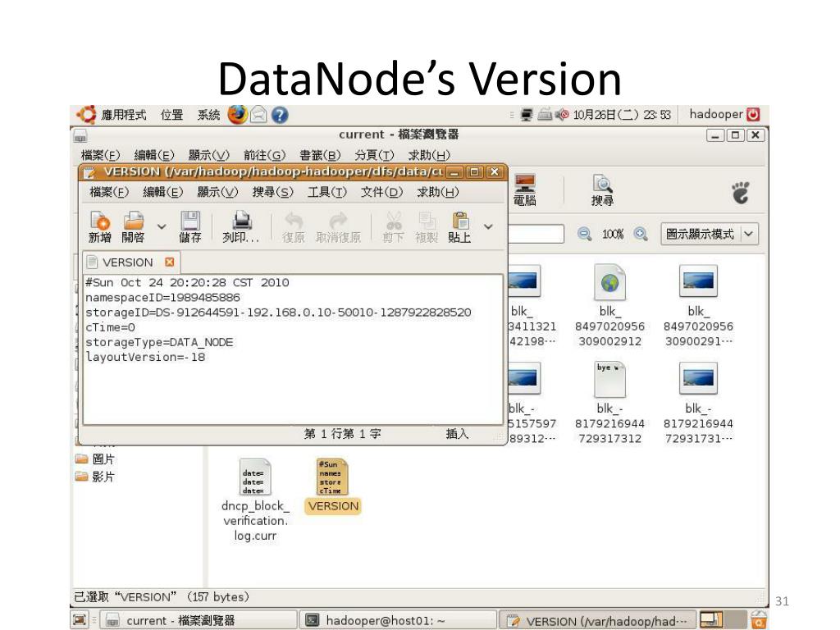840x630 pixels.
Task: Click the red power shutdown icon
Action: pos(753,114)
